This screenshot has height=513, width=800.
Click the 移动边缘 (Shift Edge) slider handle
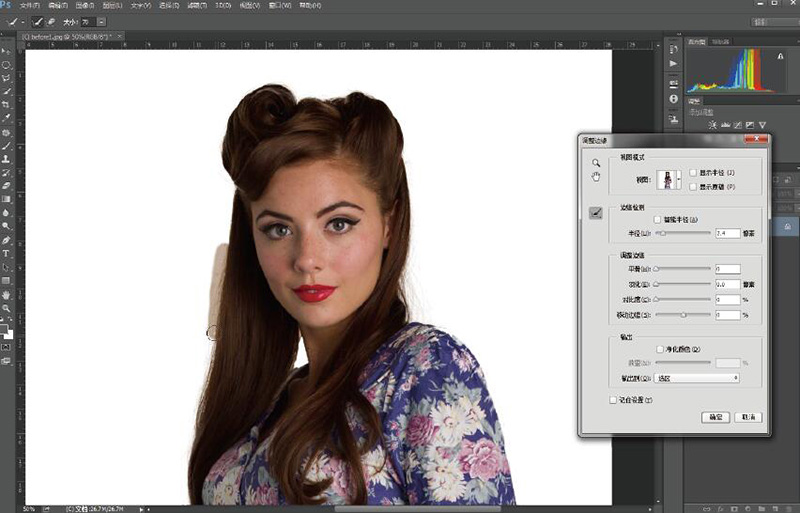(x=684, y=315)
